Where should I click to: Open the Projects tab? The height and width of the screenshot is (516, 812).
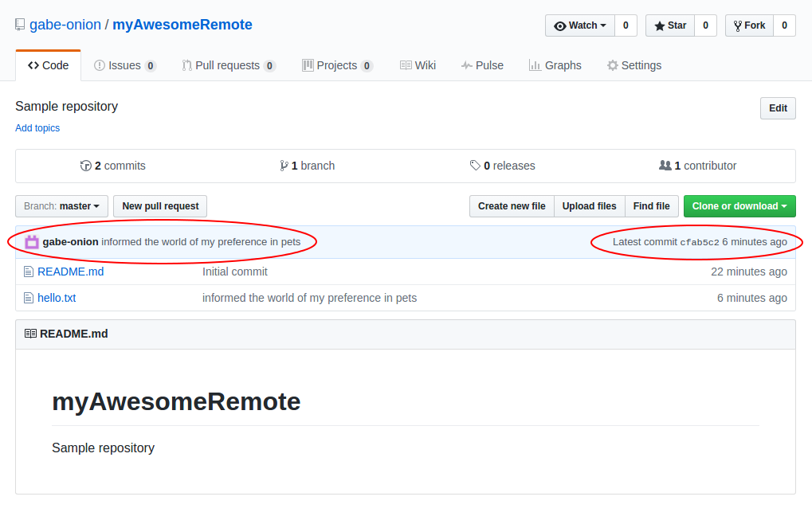coord(337,66)
